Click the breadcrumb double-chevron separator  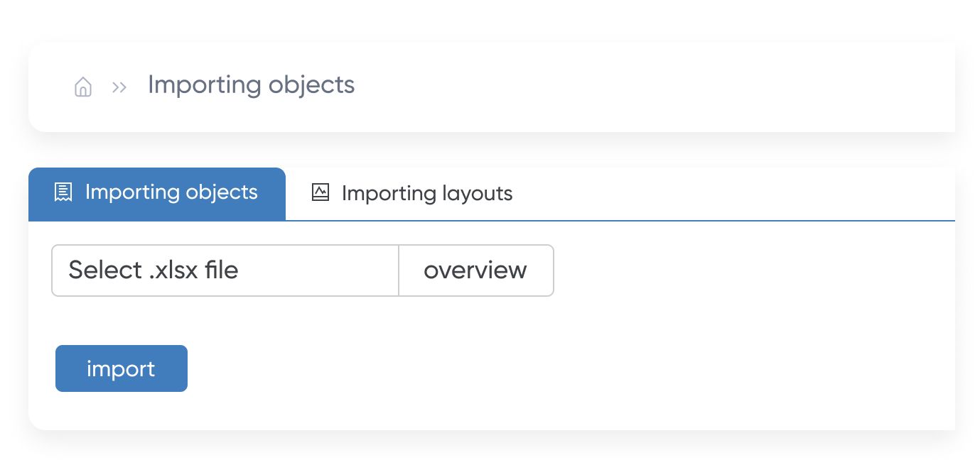[119, 87]
